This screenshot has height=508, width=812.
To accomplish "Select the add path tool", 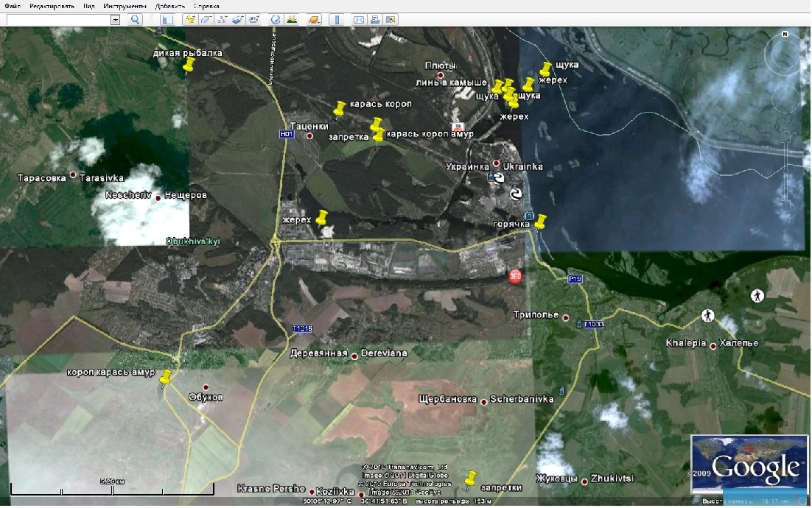I will 222,20.
